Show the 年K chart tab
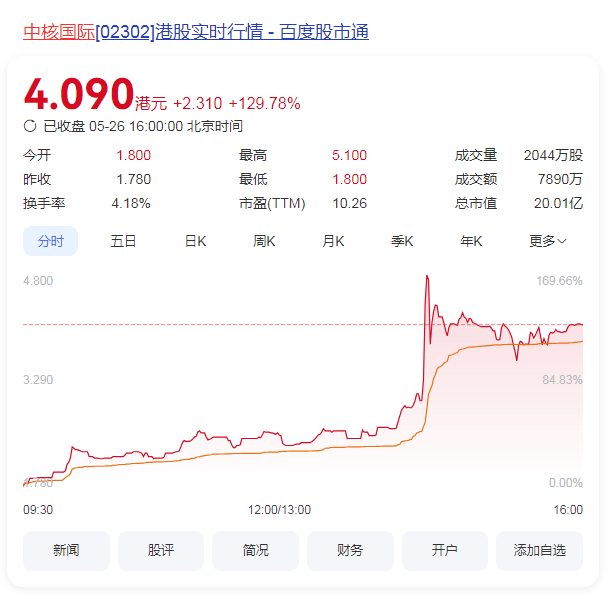Viewport: 613px width, 599px height. point(471,241)
